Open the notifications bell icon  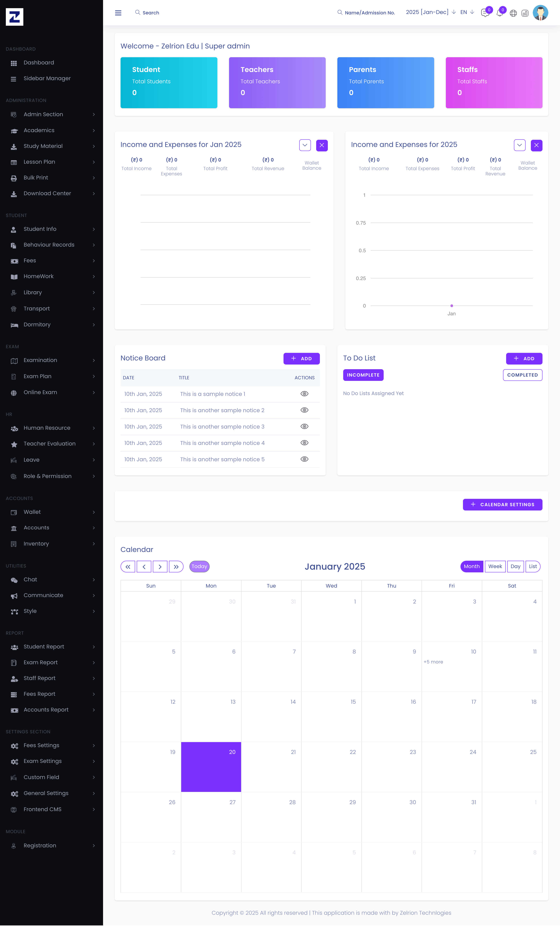499,13
